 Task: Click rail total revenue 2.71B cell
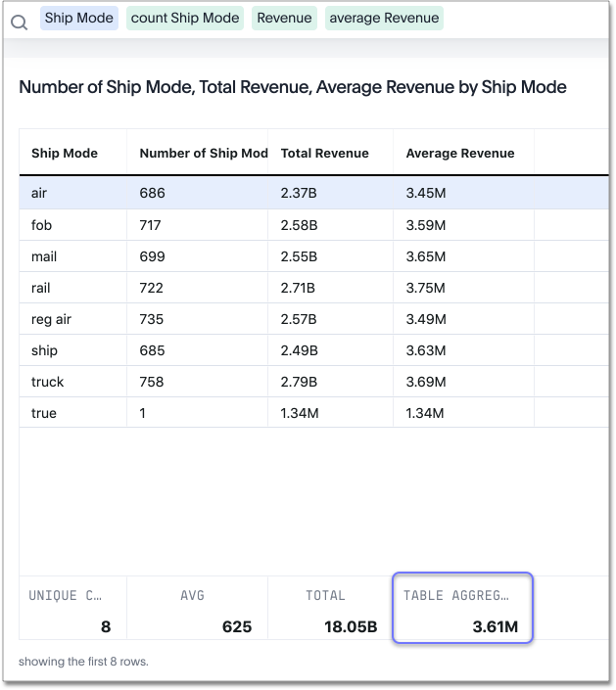tap(299, 288)
